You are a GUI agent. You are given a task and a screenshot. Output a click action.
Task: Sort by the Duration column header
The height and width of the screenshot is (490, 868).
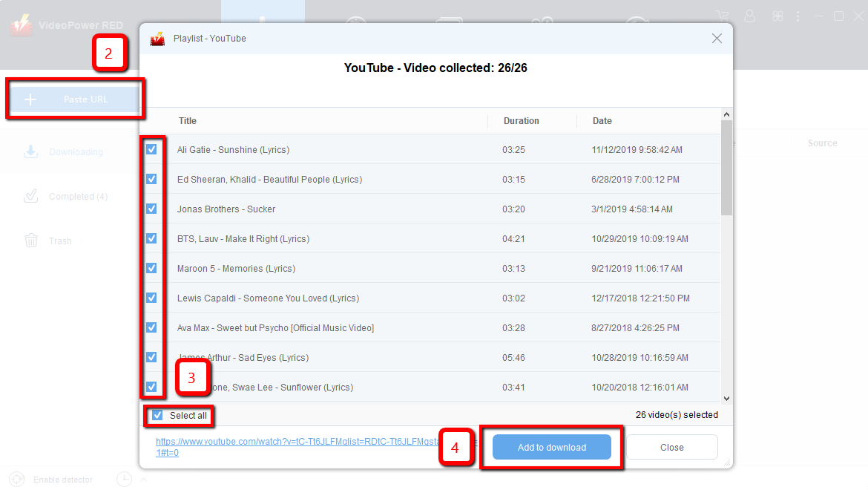click(521, 121)
